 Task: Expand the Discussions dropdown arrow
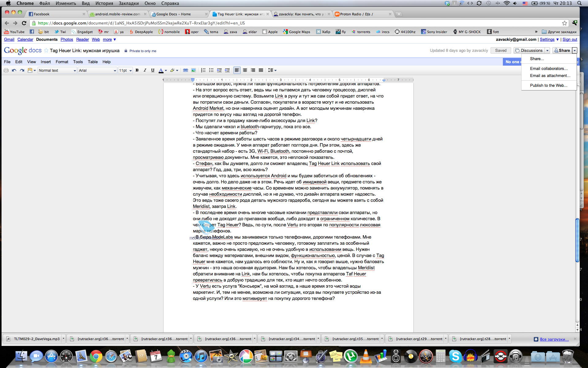[x=547, y=51]
